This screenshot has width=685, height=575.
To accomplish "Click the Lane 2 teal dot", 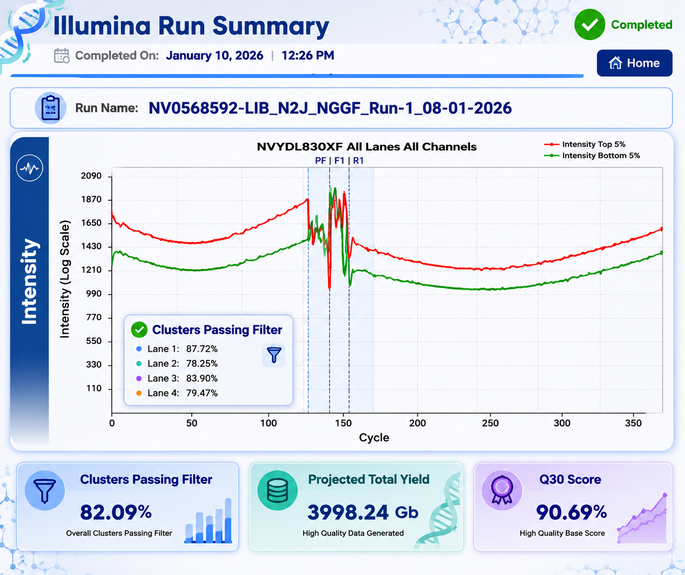I will [139, 364].
